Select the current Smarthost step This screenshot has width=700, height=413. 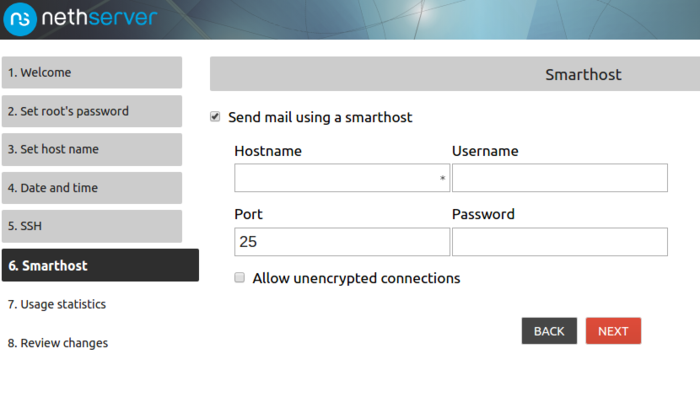click(99, 265)
